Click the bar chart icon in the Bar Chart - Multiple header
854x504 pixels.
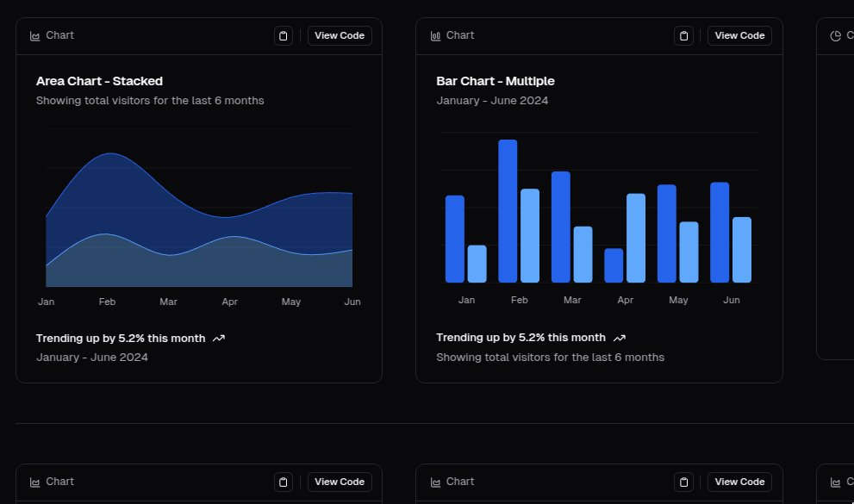point(436,36)
